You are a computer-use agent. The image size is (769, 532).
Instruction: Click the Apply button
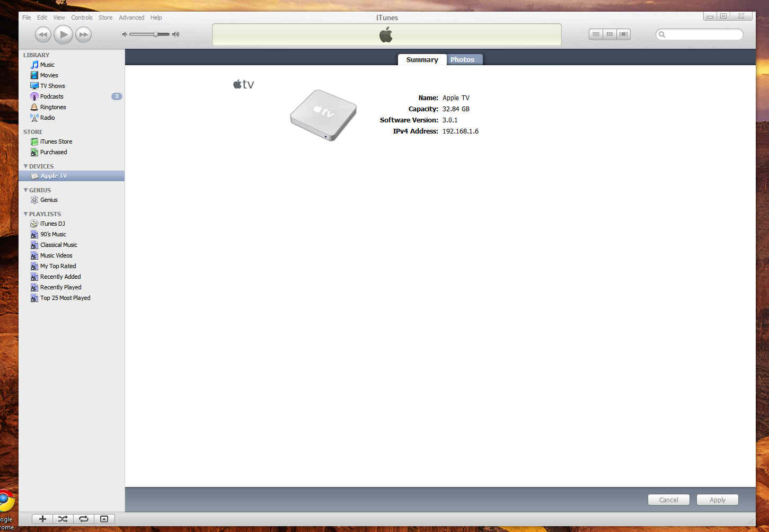pyautogui.click(x=718, y=500)
